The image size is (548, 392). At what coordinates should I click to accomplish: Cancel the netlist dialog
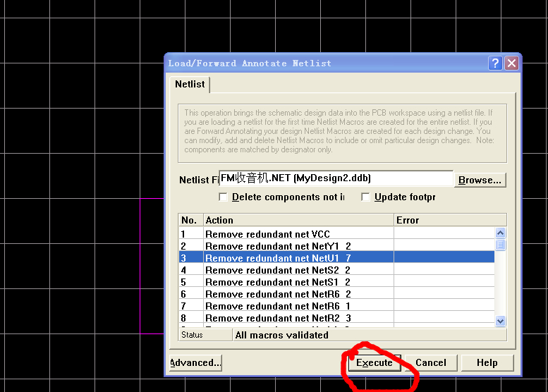(430, 363)
